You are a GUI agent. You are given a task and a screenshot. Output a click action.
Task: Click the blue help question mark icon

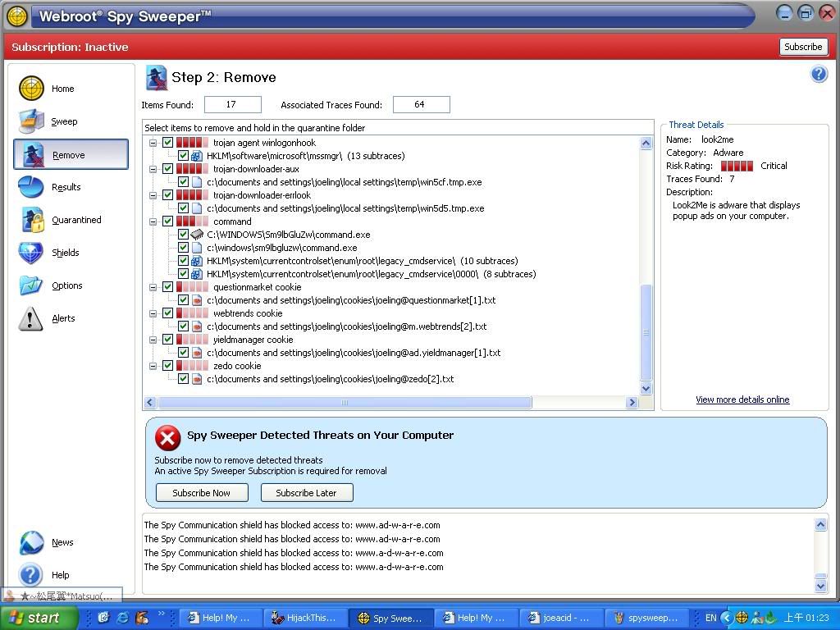(x=818, y=75)
